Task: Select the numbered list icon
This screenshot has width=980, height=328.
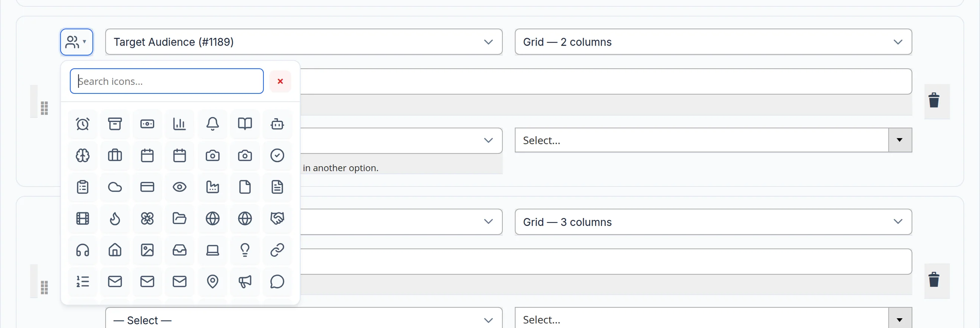Action: point(83,282)
